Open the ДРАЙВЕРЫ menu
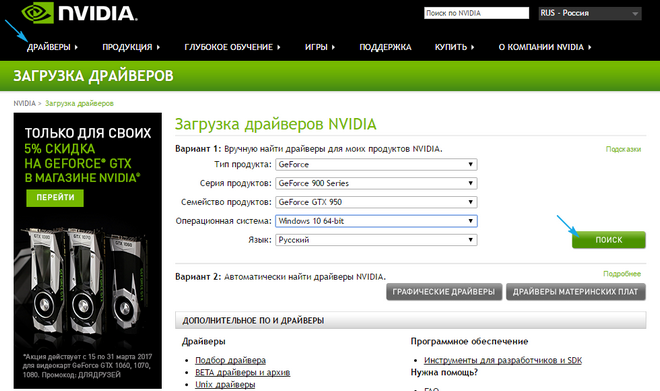The width and height of the screenshot is (660, 391). click(52, 47)
